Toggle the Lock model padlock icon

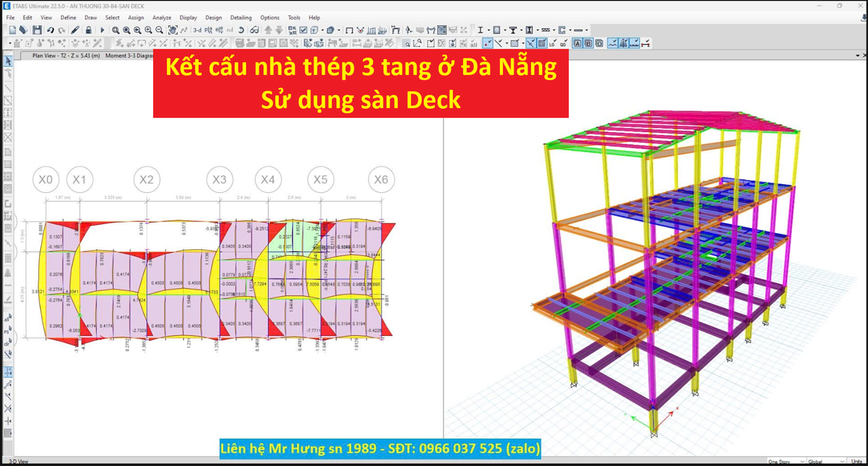coord(88,30)
